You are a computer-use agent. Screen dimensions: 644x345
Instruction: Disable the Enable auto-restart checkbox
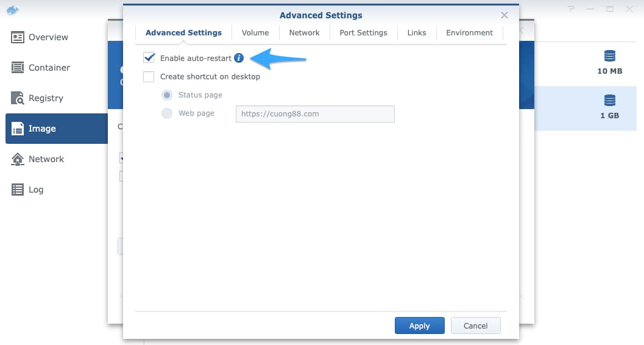(149, 59)
